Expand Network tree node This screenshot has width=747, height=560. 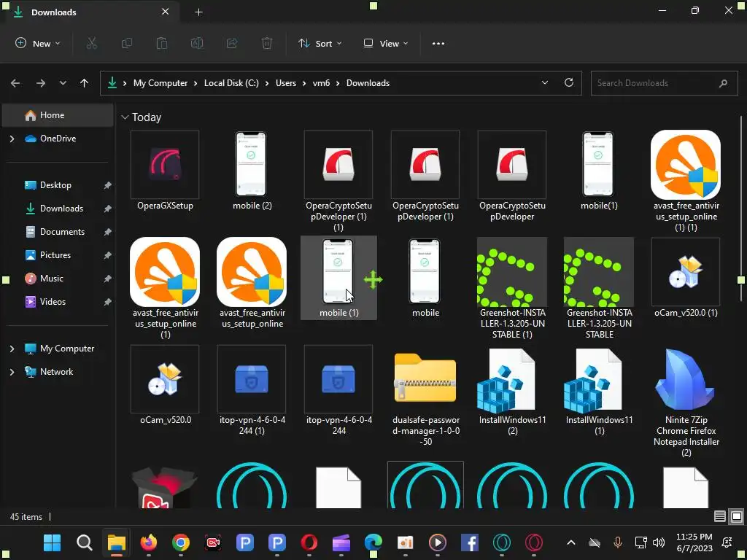coord(12,372)
